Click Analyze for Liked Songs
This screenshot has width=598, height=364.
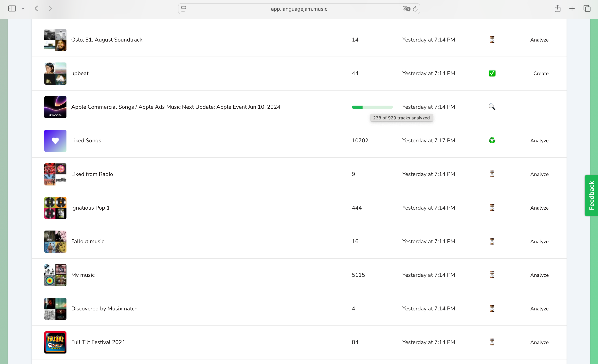point(539,141)
